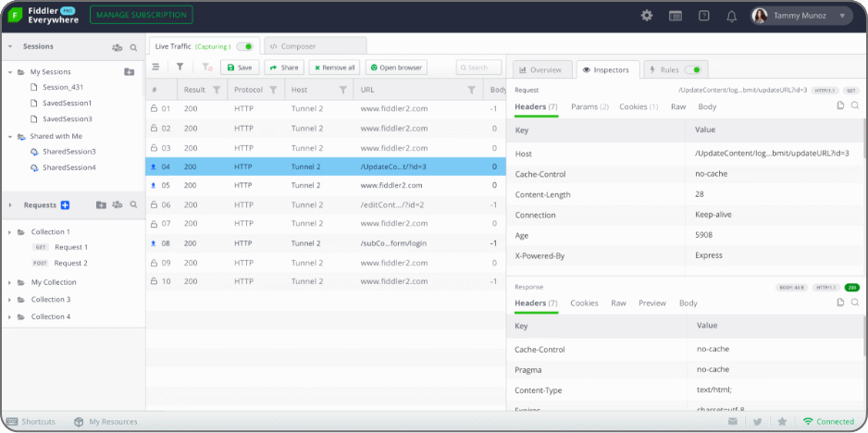Image resolution: width=868 pixels, height=433 pixels.
Task: Click the Open browser button
Action: (x=396, y=68)
